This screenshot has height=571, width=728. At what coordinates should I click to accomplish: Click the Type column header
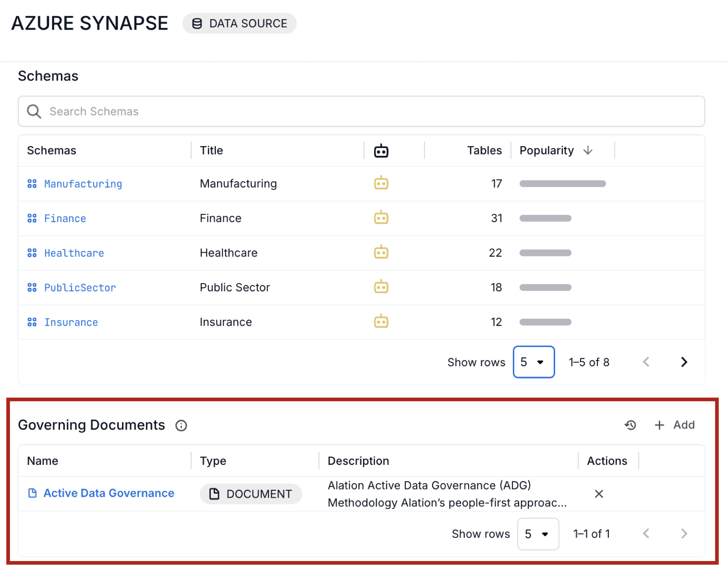coord(213,461)
